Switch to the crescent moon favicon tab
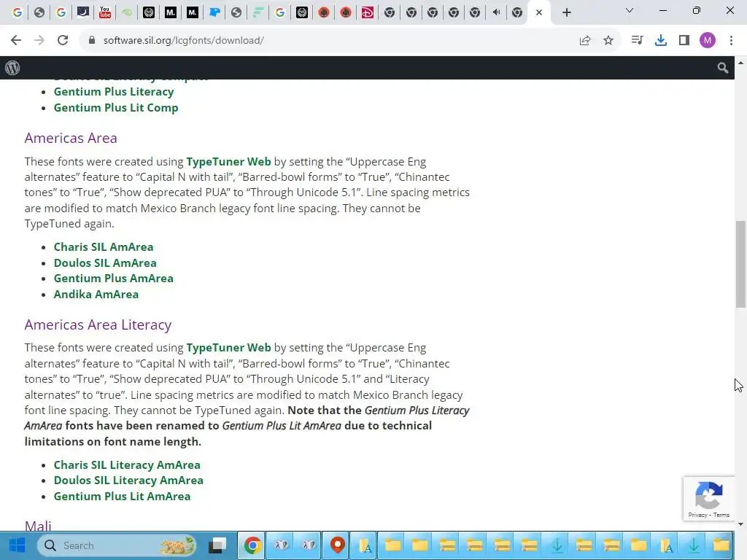 tap(83, 12)
